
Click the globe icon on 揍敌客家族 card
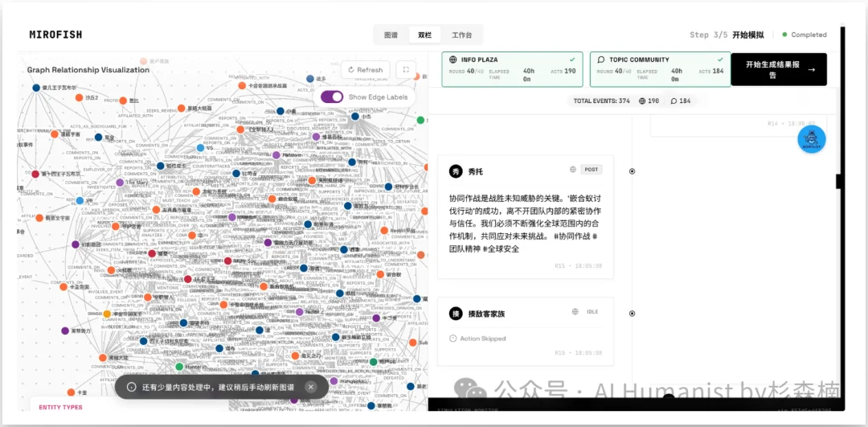575,312
